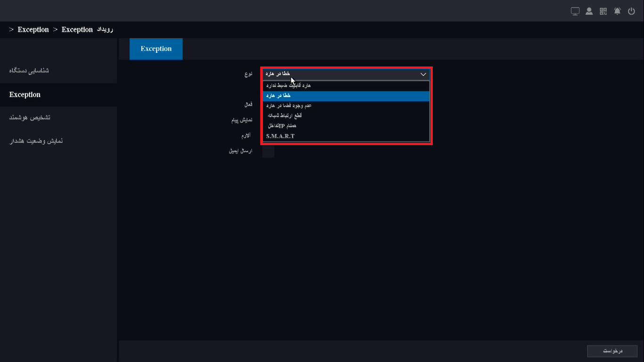Click the نمایش پیام label
The height and width of the screenshot is (362, 644).
pyautogui.click(x=242, y=120)
